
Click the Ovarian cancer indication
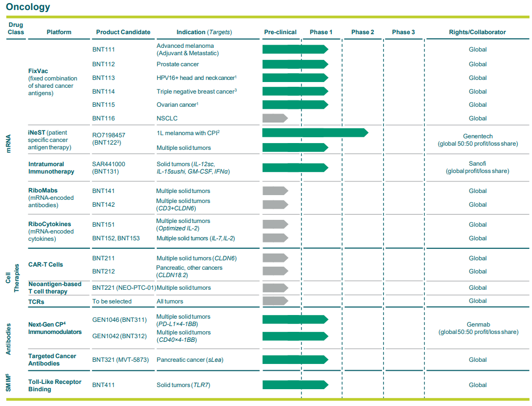177,105
